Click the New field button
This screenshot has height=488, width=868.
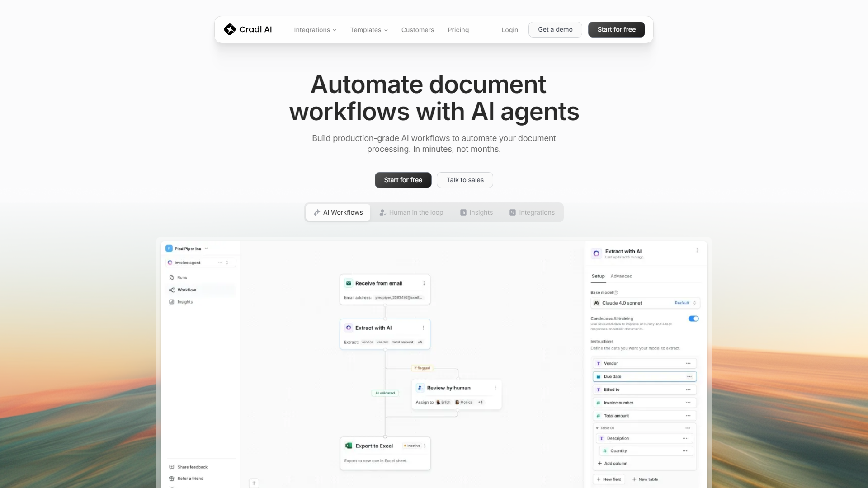(609, 479)
